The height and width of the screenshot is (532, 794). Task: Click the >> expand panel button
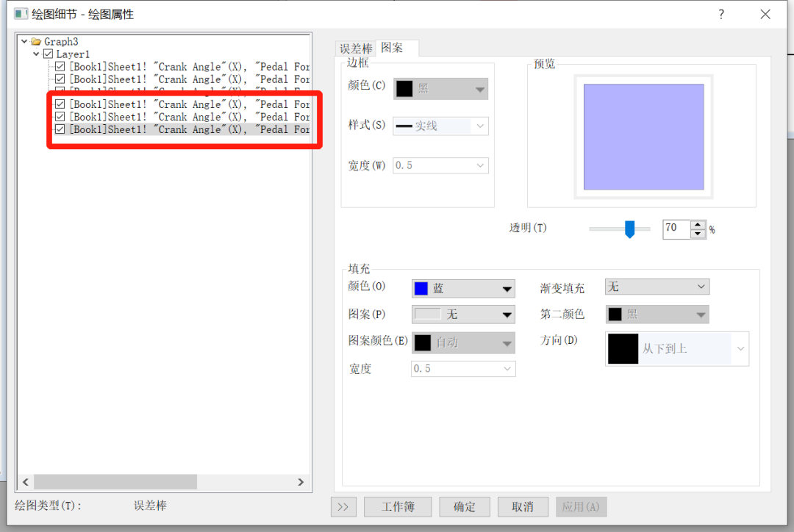click(343, 507)
